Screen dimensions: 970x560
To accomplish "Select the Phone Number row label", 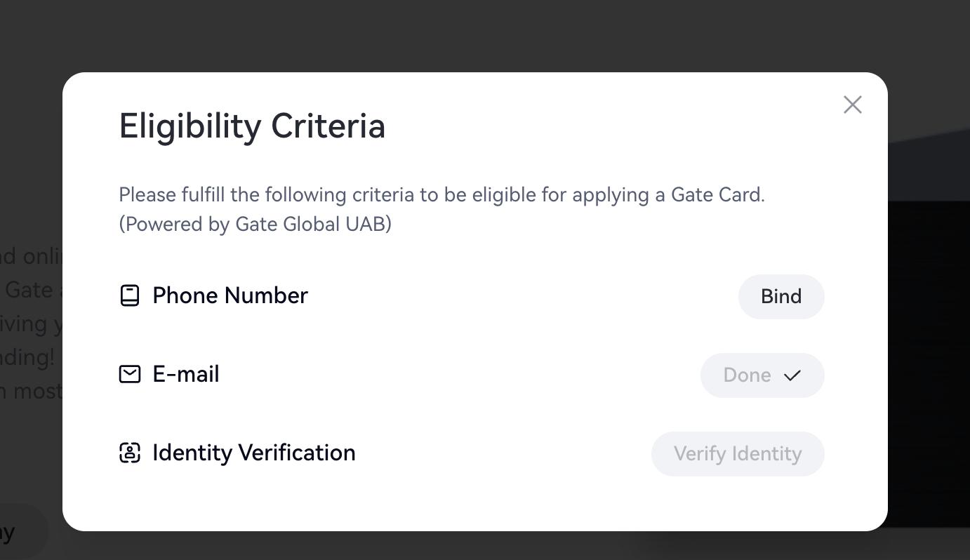I will [x=230, y=295].
